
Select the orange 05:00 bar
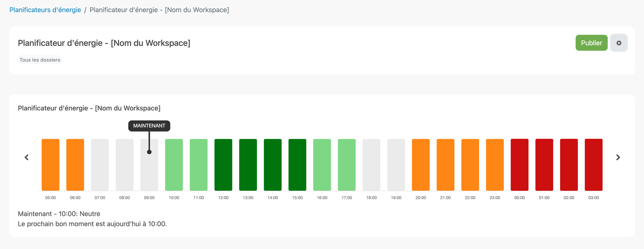point(51,165)
